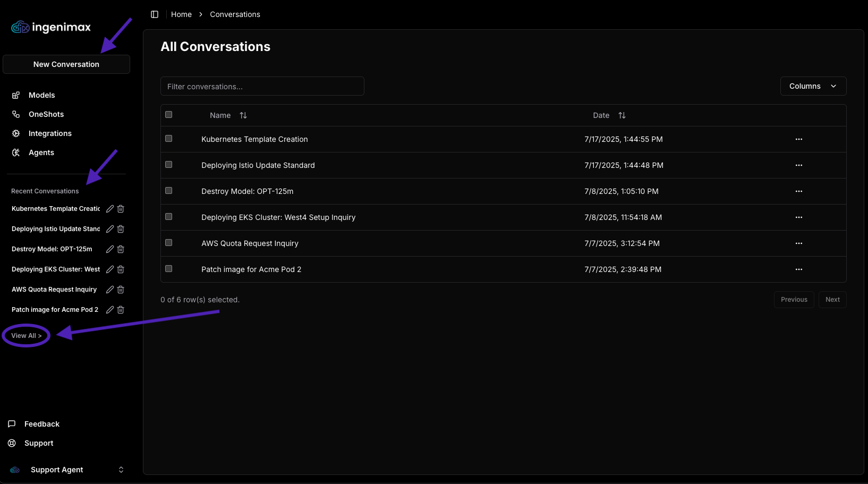Tick checkbox for Patch image for Acme Pod 2
This screenshot has width=868, height=484.
click(169, 269)
